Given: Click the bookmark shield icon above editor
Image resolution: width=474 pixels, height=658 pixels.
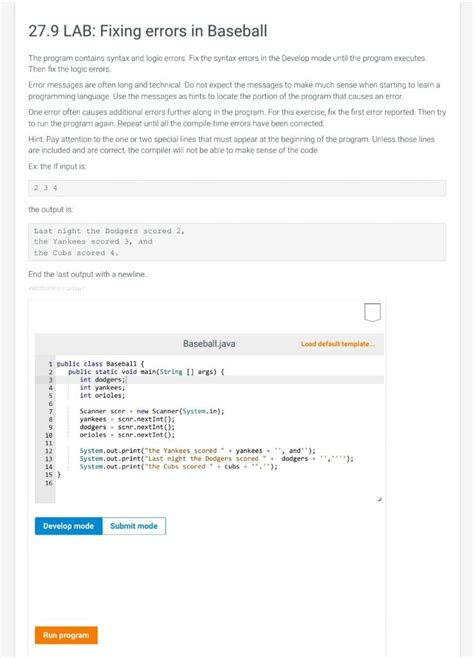Looking at the screenshot, I should [372, 312].
